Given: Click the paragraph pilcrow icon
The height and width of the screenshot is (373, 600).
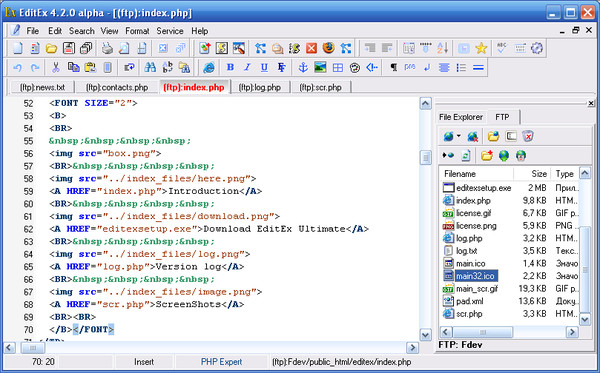Looking at the screenshot, I should 393,68.
